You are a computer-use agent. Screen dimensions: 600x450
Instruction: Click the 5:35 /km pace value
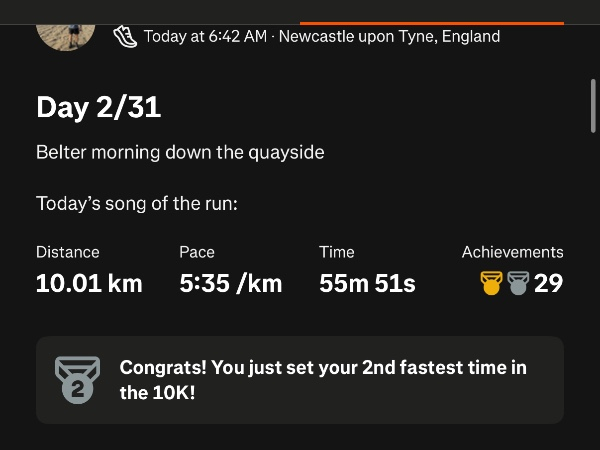(231, 283)
